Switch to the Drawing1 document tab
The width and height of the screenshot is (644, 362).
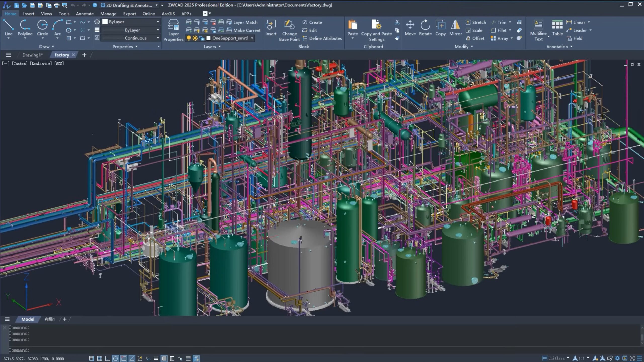pyautogui.click(x=32, y=55)
